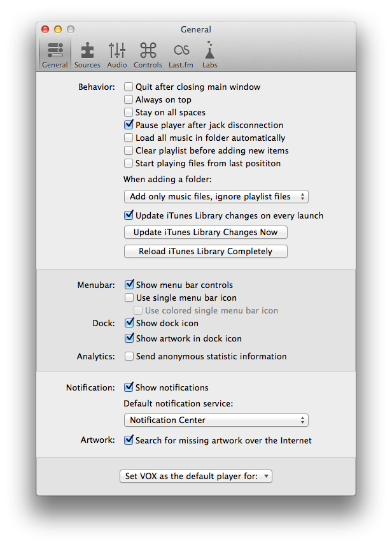This screenshot has width=392, height=546.
Task: Expand Set VOX as default player dropdown
Action: click(196, 477)
